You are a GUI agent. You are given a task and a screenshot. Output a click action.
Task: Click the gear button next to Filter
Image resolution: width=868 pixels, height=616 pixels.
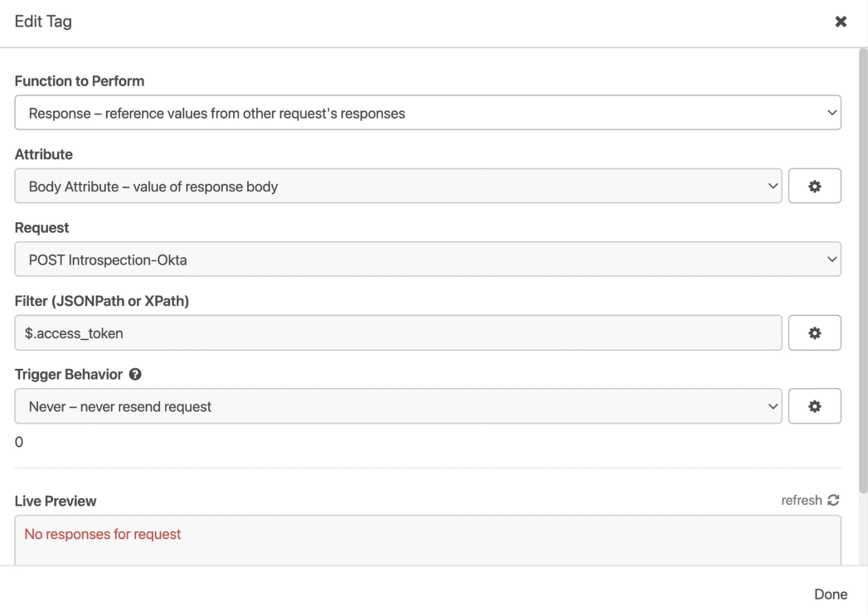(x=814, y=332)
